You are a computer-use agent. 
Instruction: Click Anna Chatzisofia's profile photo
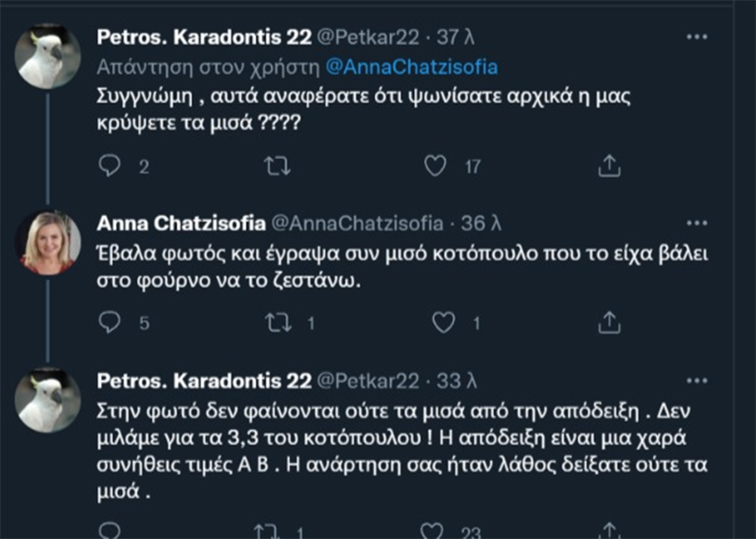[48, 242]
